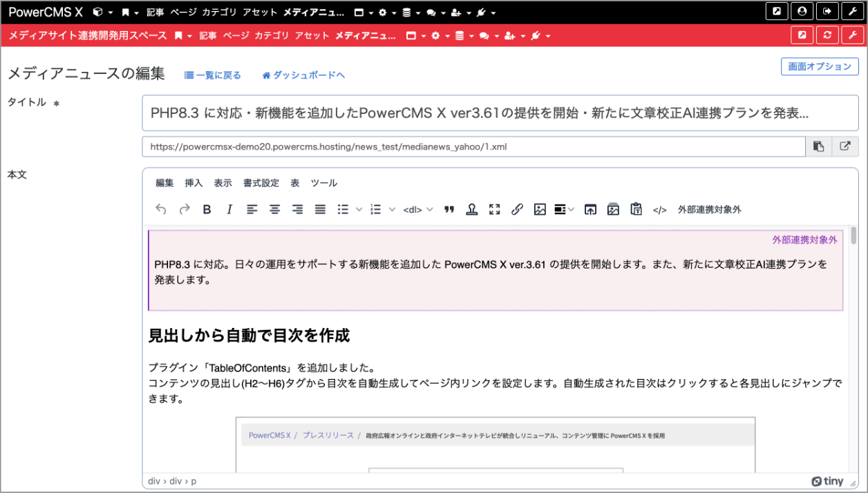Click the media layout icon
This screenshot has width=868, height=493.
click(x=560, y=209)
